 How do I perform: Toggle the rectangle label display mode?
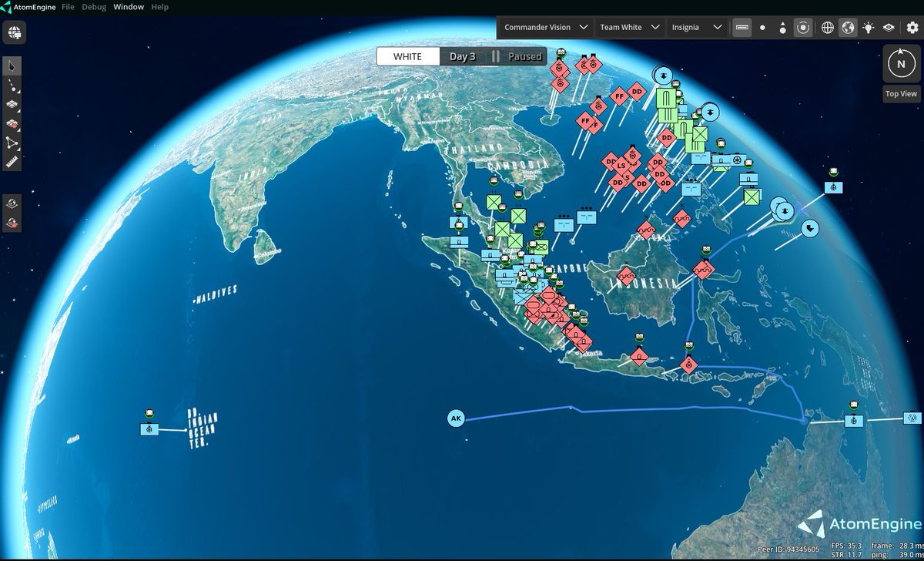[x=742, y=27]
